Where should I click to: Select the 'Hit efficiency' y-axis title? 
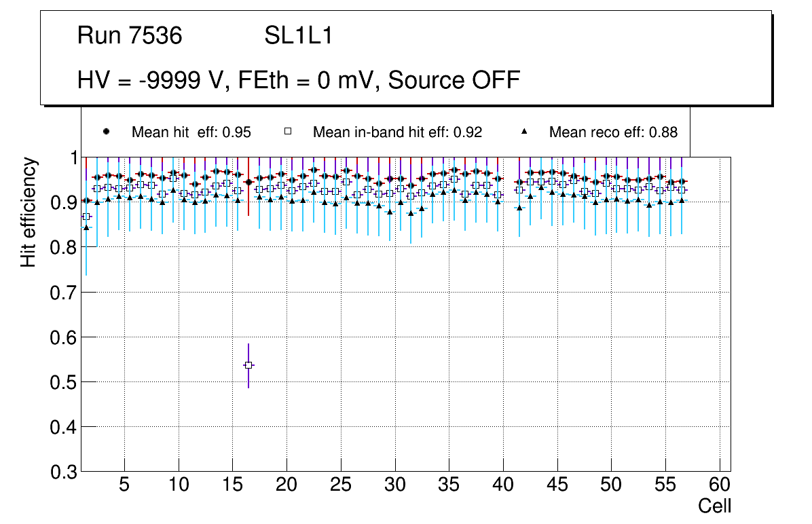coord(29,212)
